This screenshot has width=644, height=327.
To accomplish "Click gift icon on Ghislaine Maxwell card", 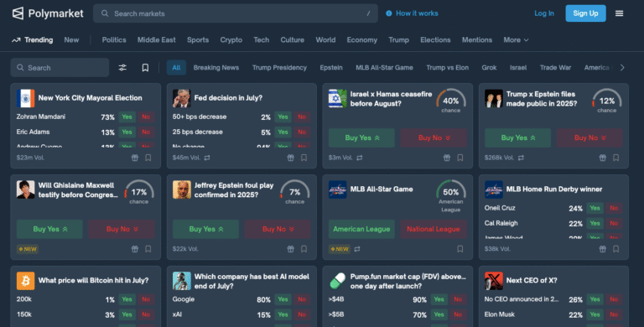I will pos(135,249).
